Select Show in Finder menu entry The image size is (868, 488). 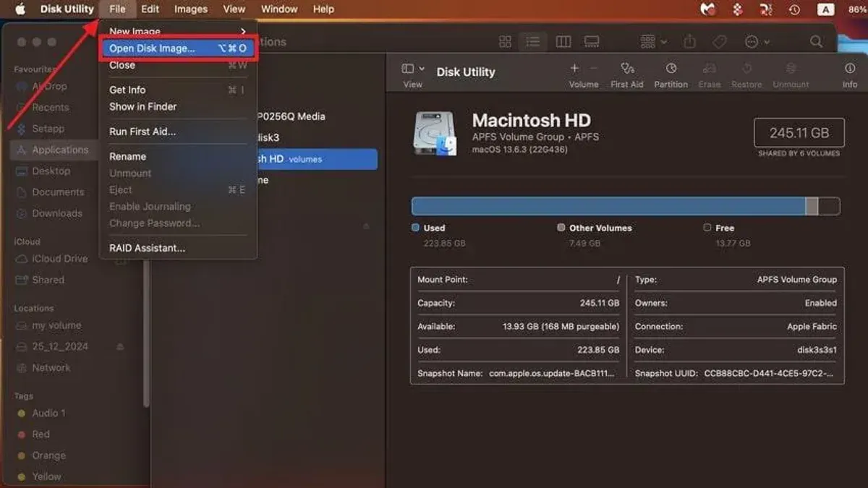[178, 106]
